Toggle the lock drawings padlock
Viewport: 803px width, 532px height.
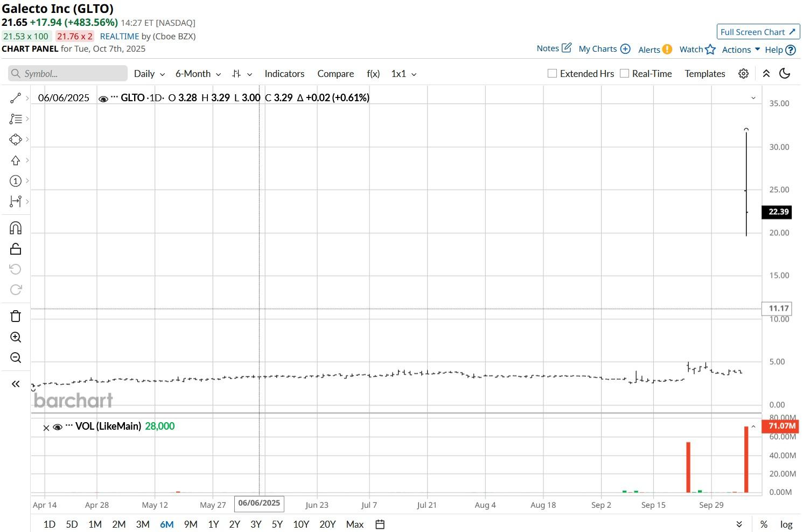click(x=15, y=249)
